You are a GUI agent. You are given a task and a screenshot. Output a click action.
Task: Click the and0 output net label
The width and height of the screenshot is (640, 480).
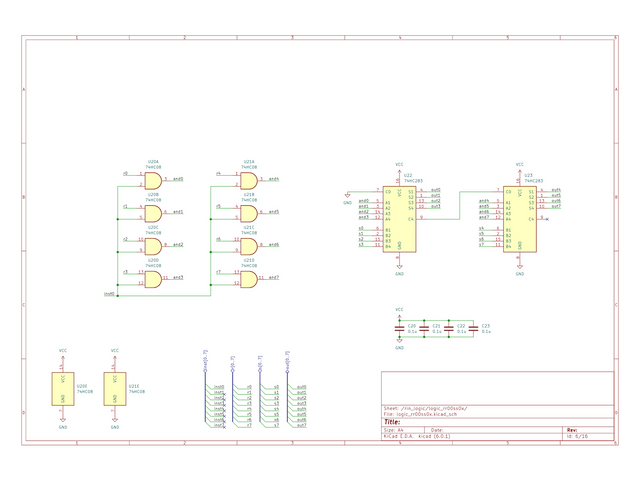[177, 179]
